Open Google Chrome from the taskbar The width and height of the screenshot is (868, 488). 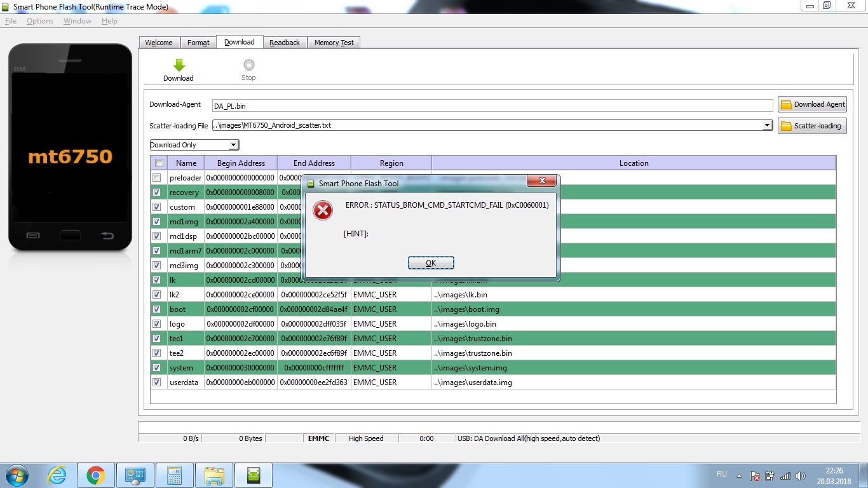[x=96, y=475]
